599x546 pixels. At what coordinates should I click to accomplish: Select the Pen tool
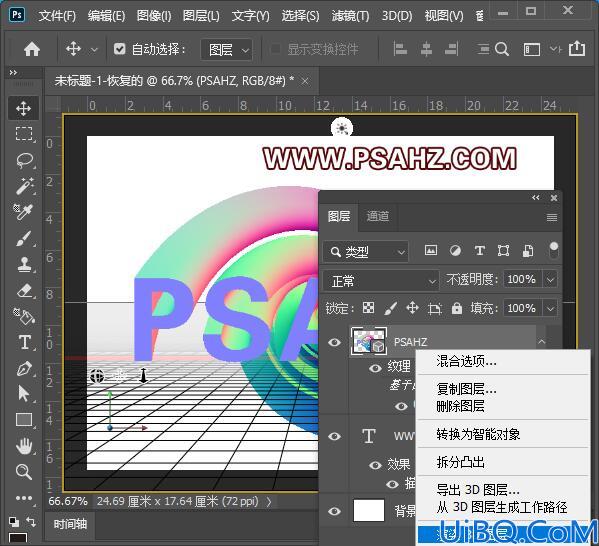click(24, 368)
